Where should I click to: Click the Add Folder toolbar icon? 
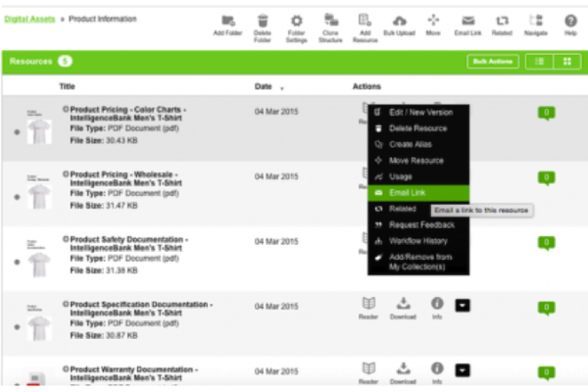pyautogui.click(x=227, y=21)
